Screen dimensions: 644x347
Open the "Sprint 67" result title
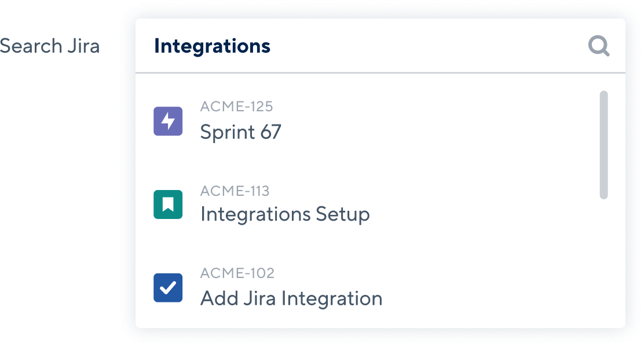(x=240, y=132)
